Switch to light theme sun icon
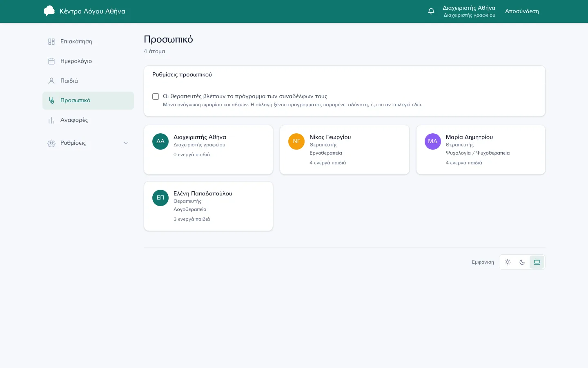This screenshot has height=368, width=588. [508, 262]
